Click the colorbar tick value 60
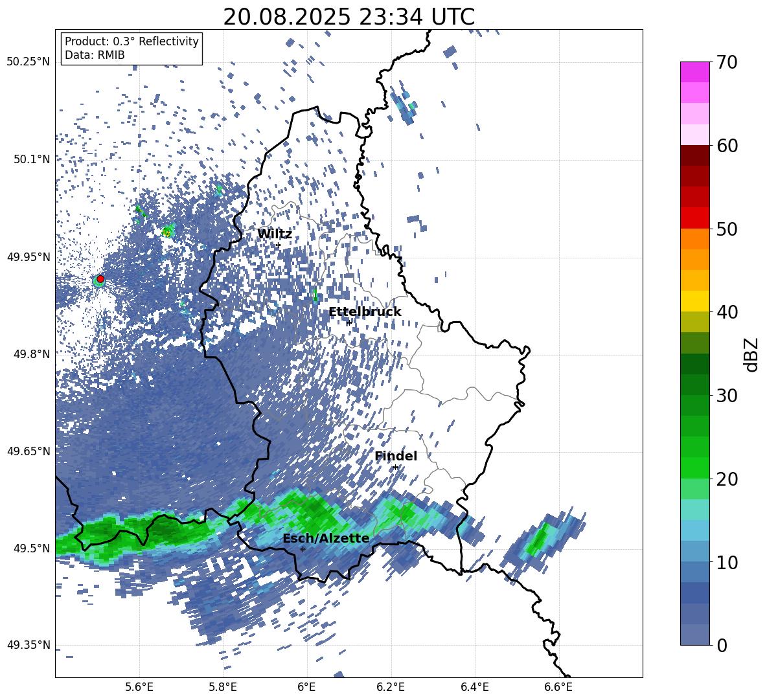The image size is (767, 700). tap(727, 146)
